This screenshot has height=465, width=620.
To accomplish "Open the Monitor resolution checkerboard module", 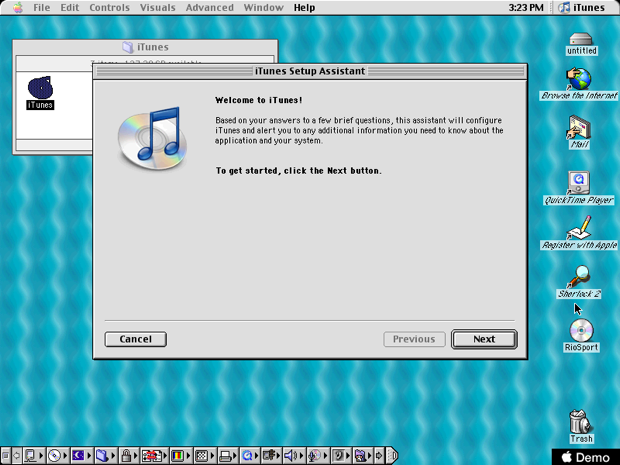I will (204, 456).
